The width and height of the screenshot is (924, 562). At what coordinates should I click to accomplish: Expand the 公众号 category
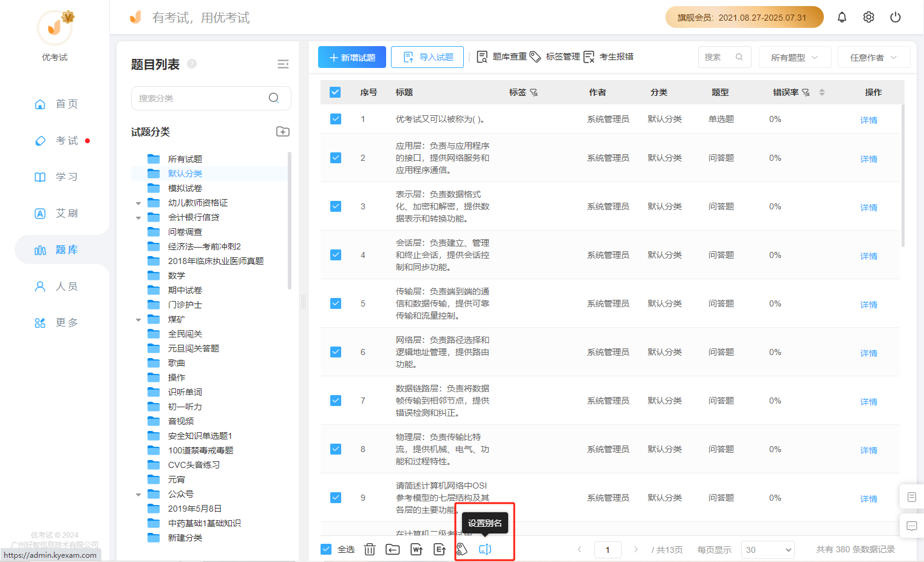(138, 495)
